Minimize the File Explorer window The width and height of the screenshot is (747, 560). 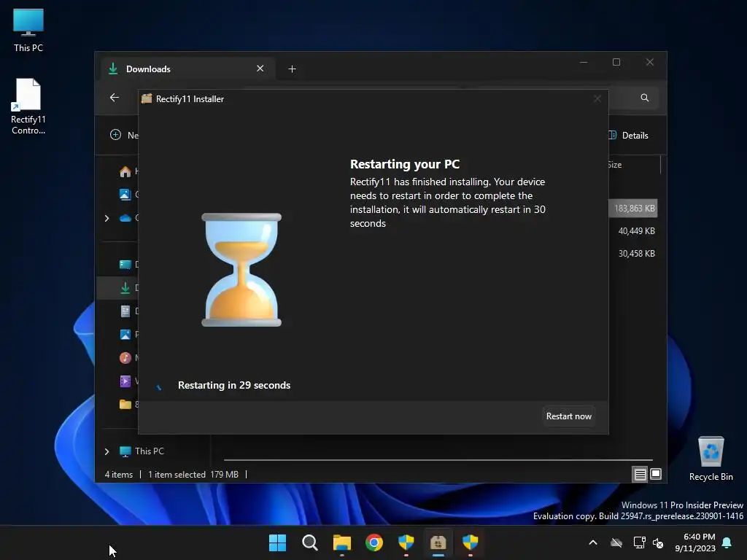(584, 63)
